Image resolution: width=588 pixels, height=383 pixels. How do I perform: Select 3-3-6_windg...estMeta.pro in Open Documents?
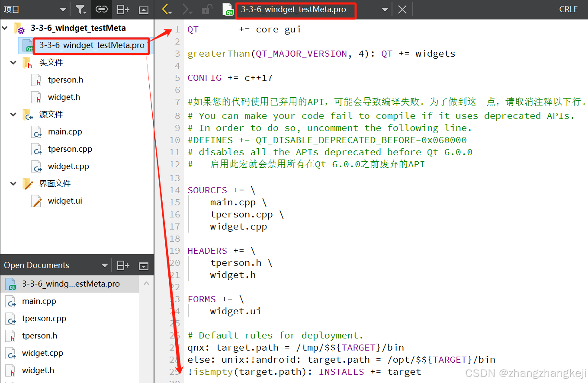(x=70, y=284)
